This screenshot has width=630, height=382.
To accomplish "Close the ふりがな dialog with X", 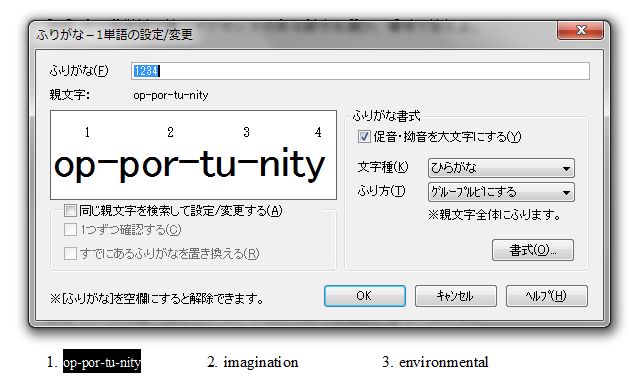I will tap(580, 30).
